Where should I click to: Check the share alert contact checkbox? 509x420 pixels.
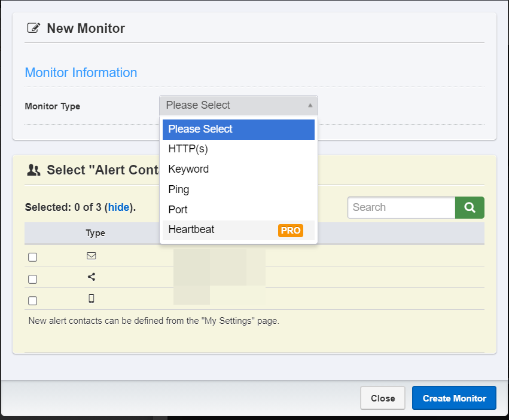click(32, 279)
